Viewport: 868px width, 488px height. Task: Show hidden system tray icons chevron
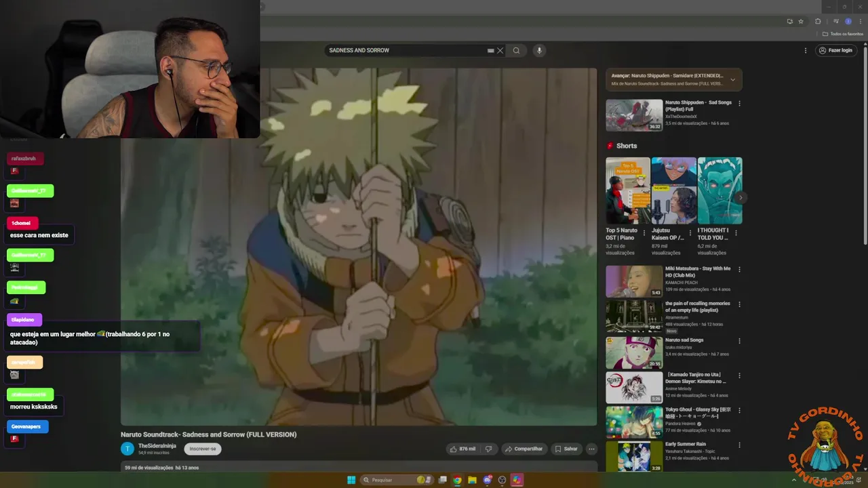[794, 480]
